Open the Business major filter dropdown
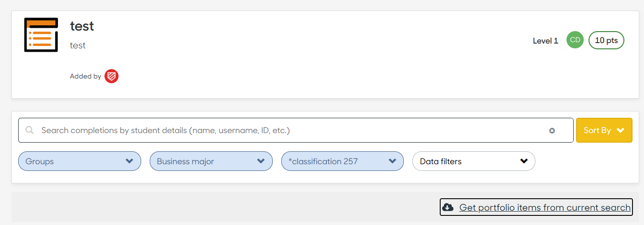Image resolution: width=644 pixels, height=225 pixels. (211, 161)
